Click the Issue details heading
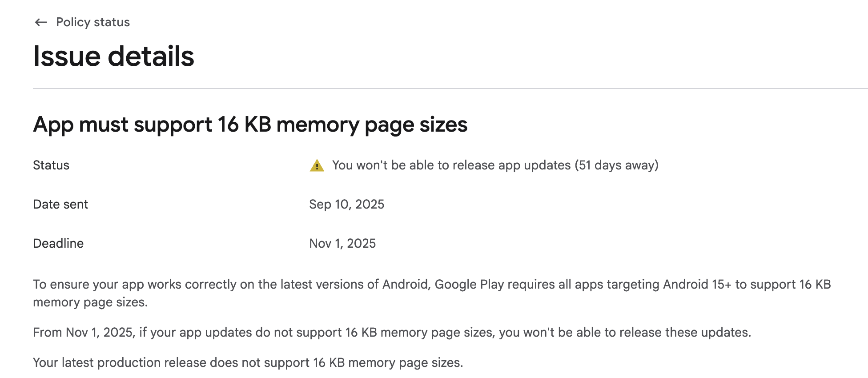The image size is (868, 378). 114,56
